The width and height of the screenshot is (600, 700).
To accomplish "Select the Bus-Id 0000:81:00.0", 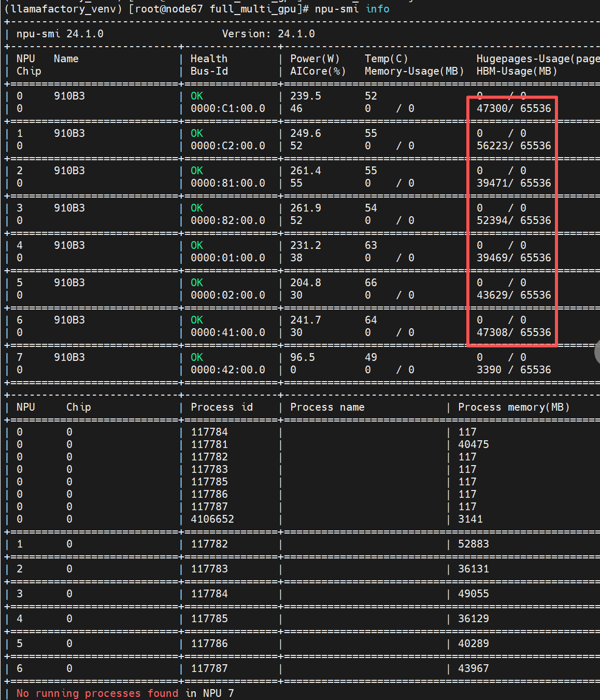I will coord(228,183).
